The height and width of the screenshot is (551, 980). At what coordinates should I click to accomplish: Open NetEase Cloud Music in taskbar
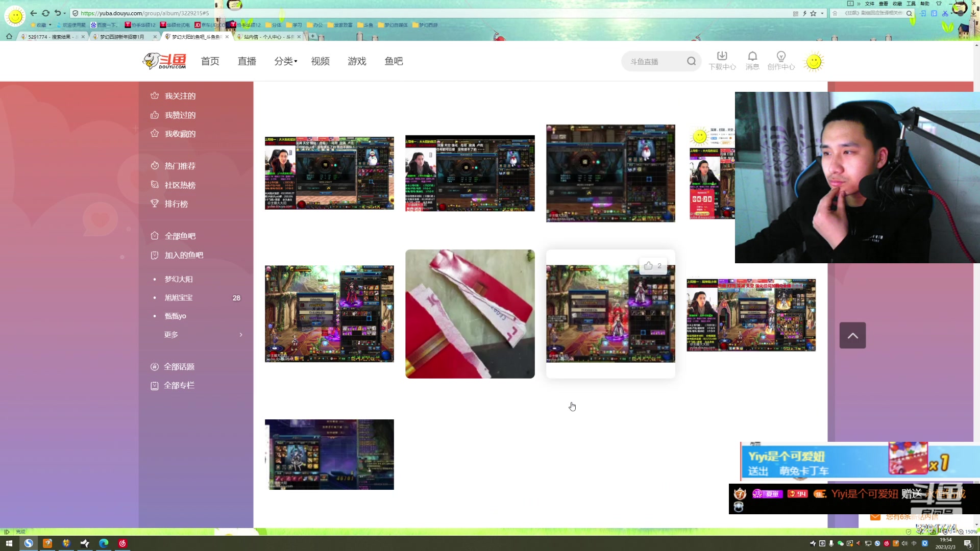[122, 543]
